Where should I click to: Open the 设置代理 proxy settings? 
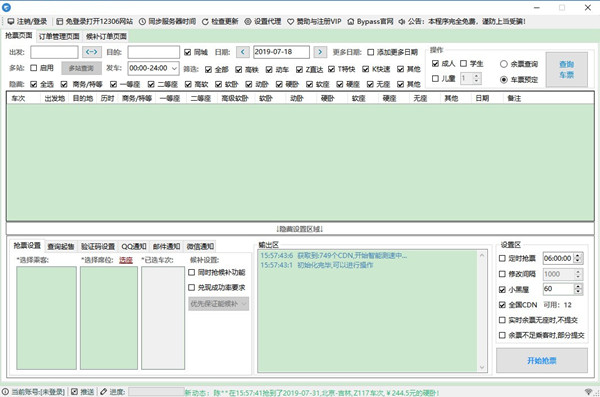point(263,21)
